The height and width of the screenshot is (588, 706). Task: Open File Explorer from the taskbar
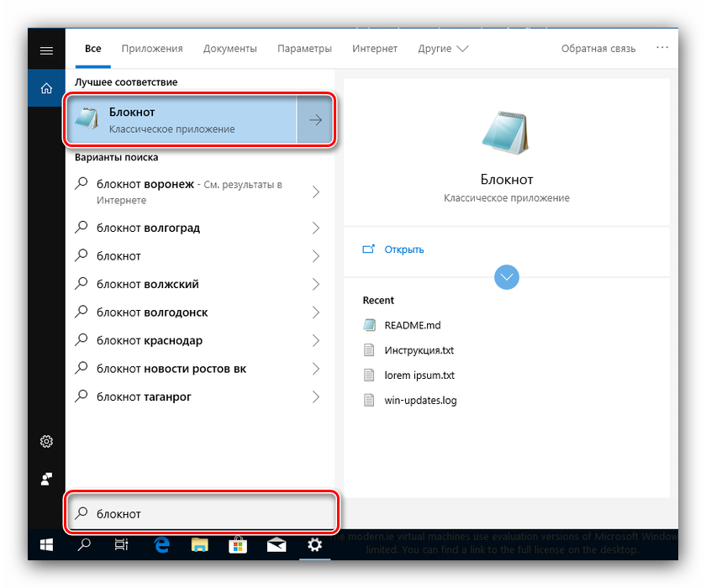pyautogui.click(x=200, y=545)
